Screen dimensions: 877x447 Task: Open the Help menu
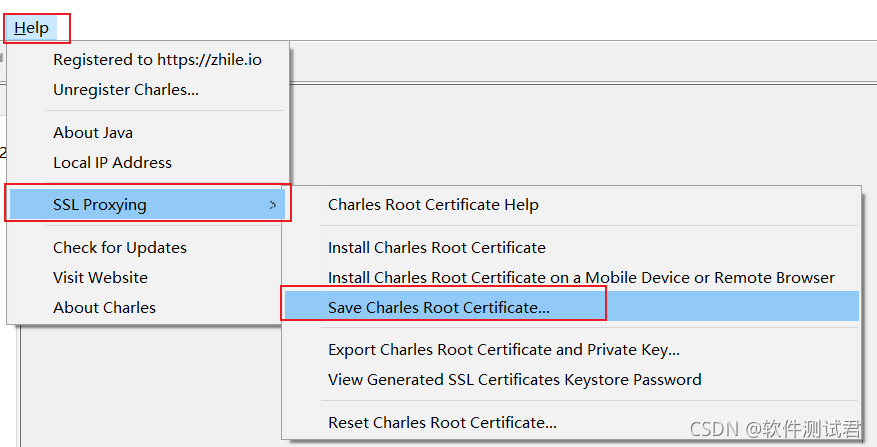click(32, 27)
